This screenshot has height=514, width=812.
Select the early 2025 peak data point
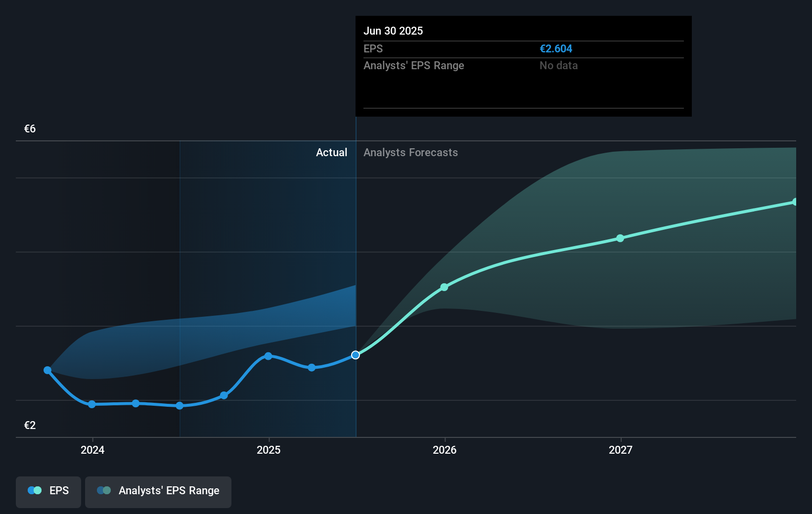pos(268,356)
